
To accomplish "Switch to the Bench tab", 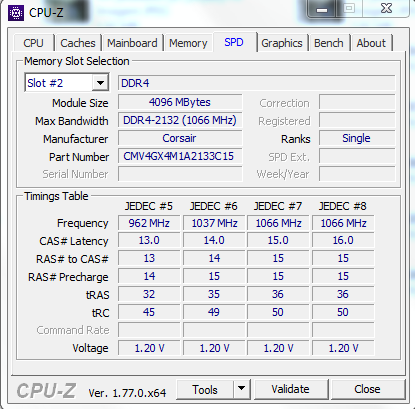I will click(329, 43).
